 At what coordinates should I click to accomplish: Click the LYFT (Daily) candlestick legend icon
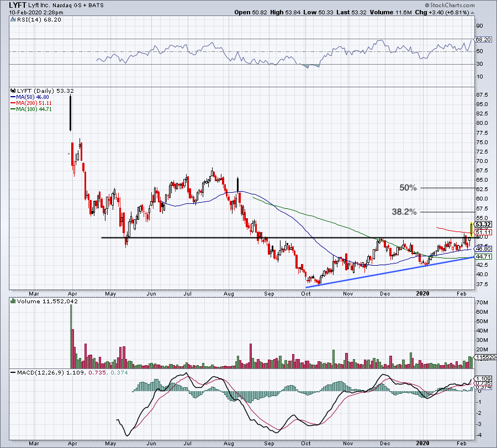[x=13, y=91]
